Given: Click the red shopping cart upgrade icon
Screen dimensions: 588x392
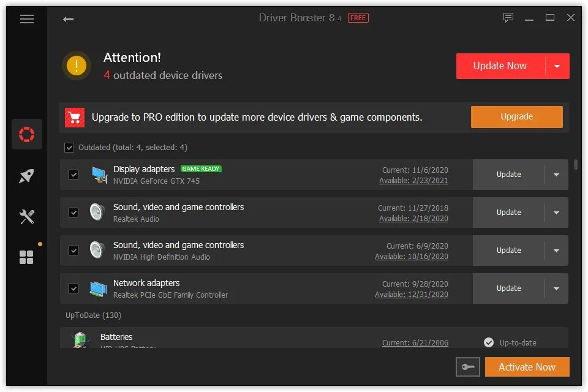Looking at the screenshot, I should click(x=74, y=116).
